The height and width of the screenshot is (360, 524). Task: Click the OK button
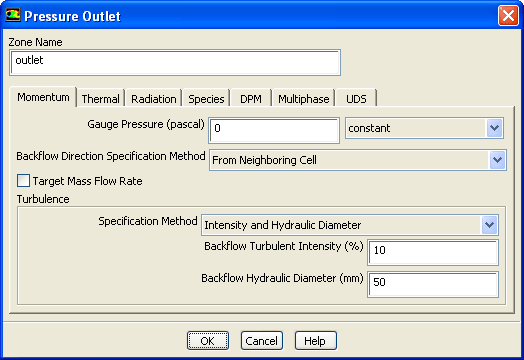pos(208,341)
